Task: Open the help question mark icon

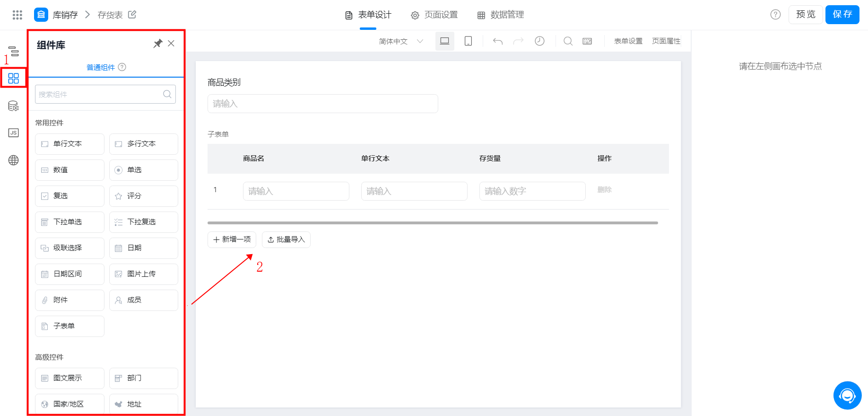Action: pos(775,15)
